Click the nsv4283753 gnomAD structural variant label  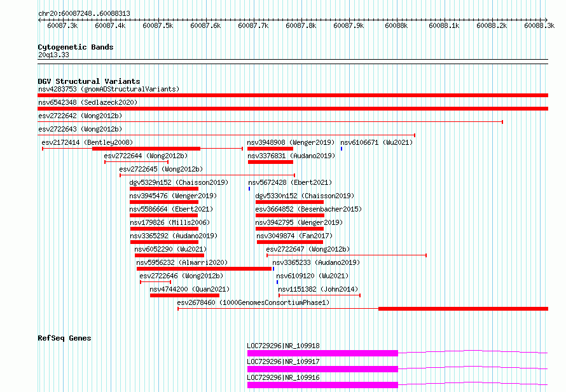coord(109,89)
